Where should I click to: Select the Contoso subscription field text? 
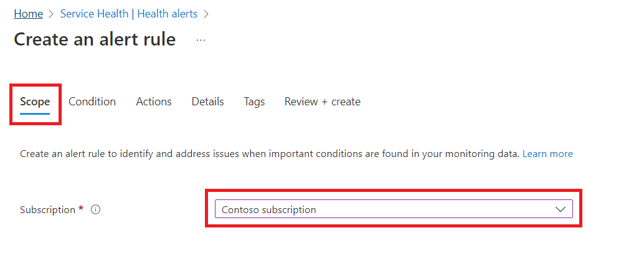click(268, 210)
